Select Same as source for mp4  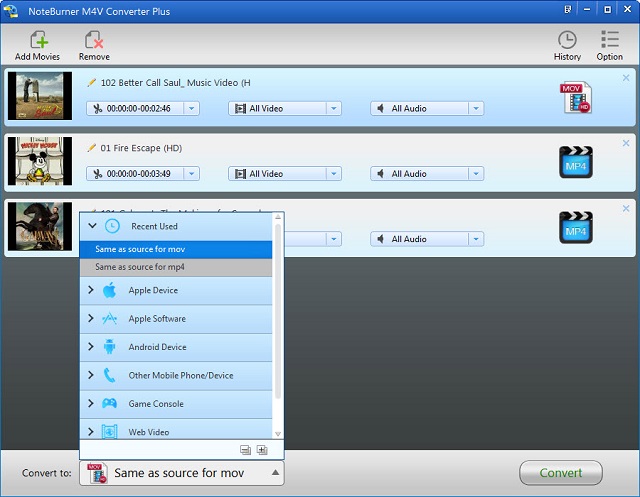pos(176,267)
